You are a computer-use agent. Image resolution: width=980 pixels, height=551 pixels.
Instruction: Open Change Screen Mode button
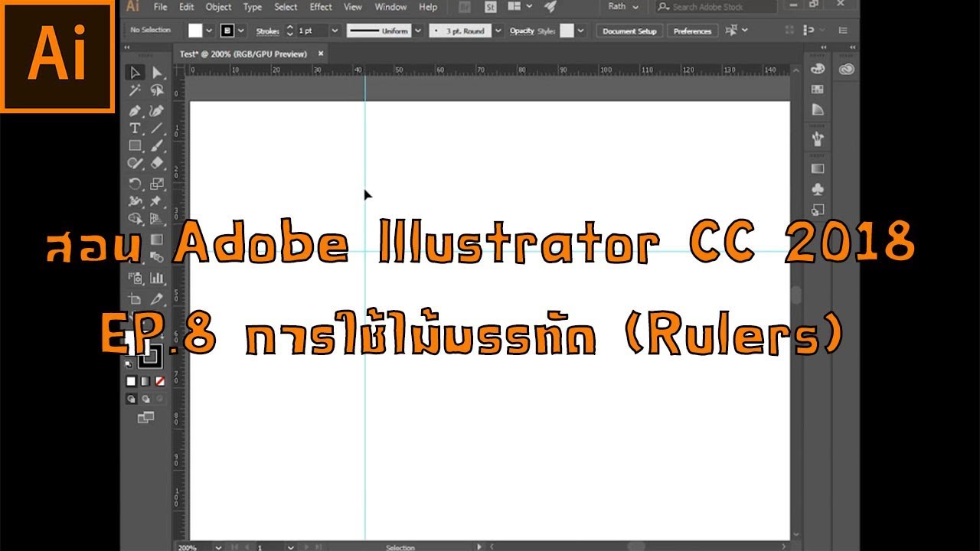145,417
